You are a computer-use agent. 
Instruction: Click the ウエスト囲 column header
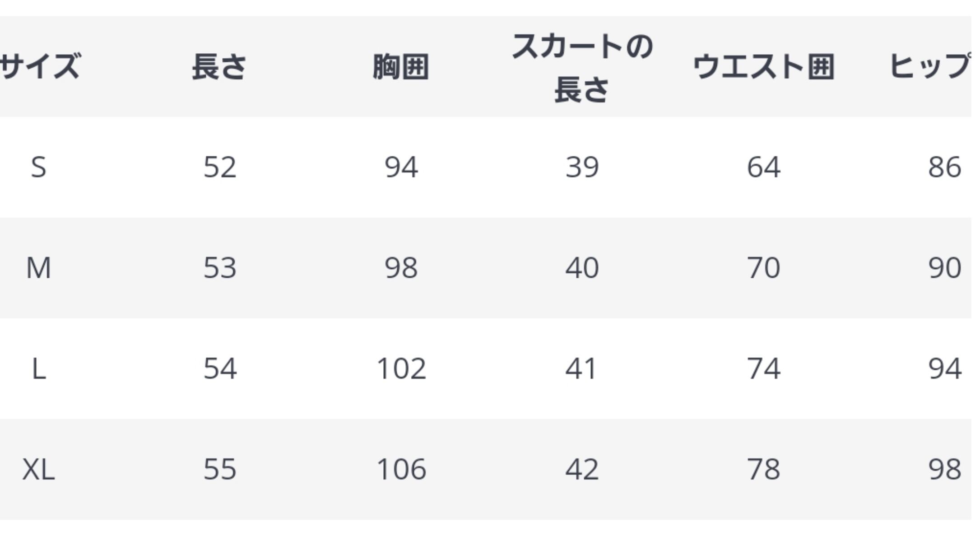click(x=763, y=67)
